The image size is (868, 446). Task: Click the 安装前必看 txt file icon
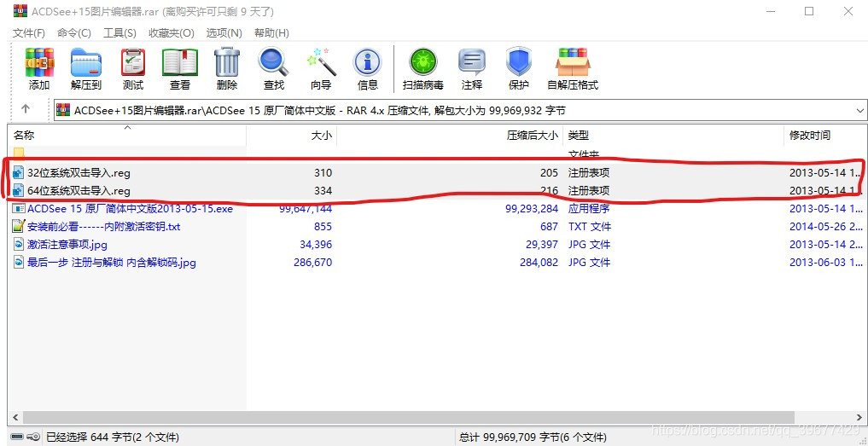click(x=19, y=226)
